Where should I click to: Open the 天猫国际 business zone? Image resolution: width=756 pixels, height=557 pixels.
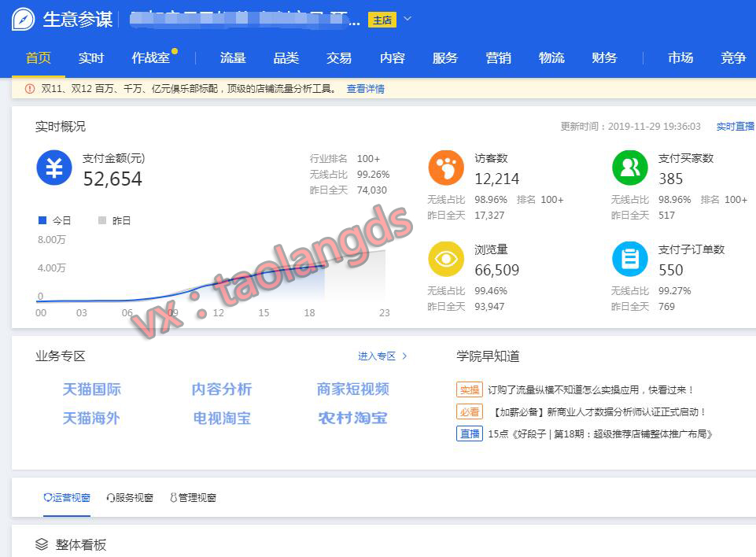point(91,389)
